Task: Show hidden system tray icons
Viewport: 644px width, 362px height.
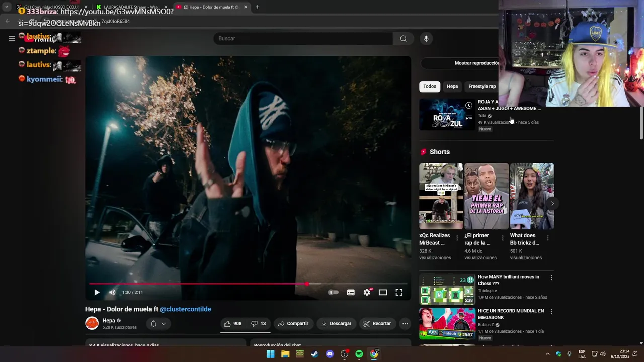Action: (x=548, y=354)
